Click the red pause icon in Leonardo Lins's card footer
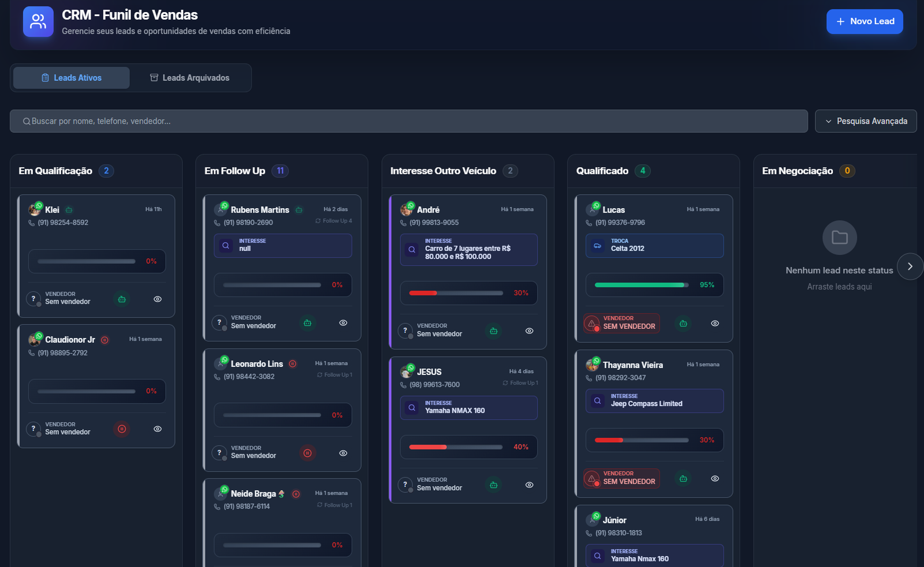 coord(307,453)
